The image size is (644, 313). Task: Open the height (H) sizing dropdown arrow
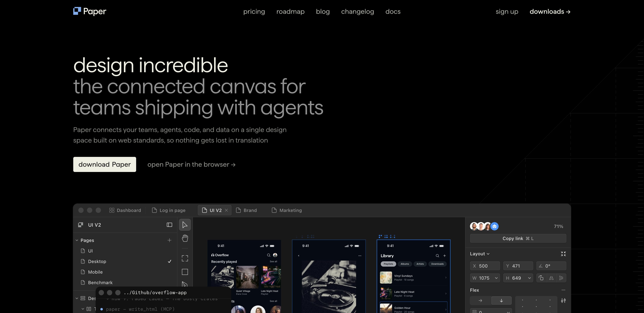(529, 278)
